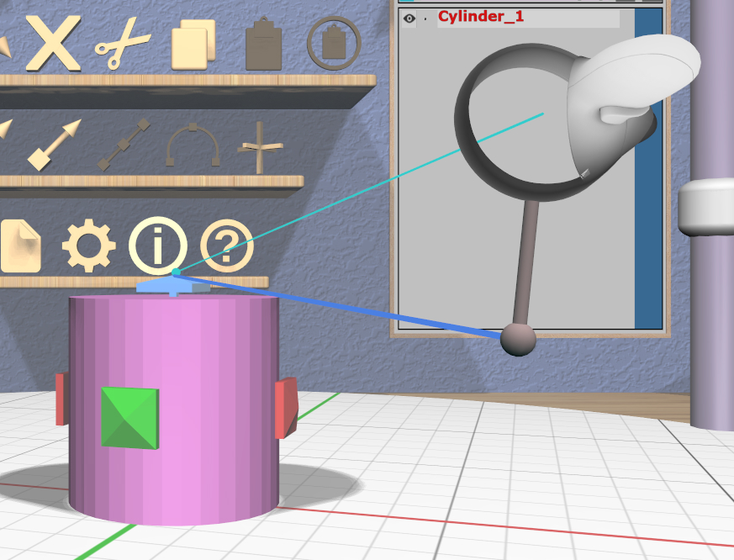Click the Copy pages icon
This screenshot has height=560, width=734.
[193, 44]
